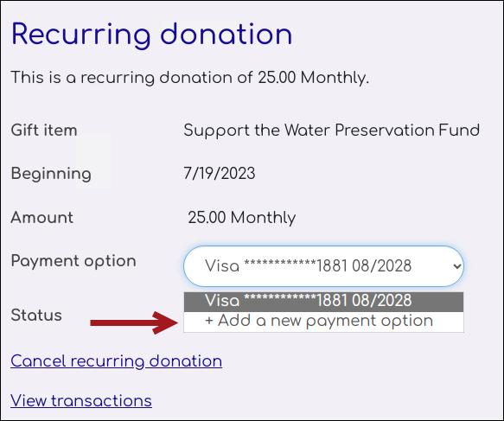
Task: Choose Add a new payment option
Action: 323,322
